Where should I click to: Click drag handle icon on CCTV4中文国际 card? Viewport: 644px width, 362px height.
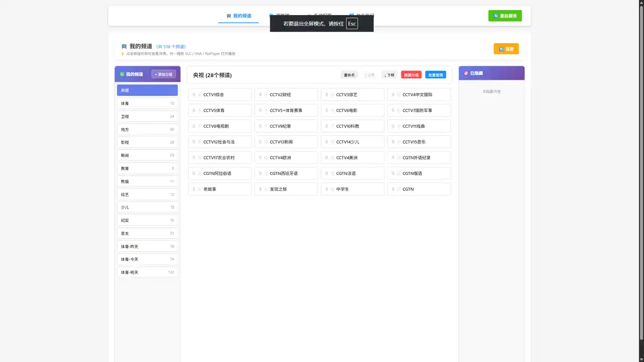pos(393,95)
